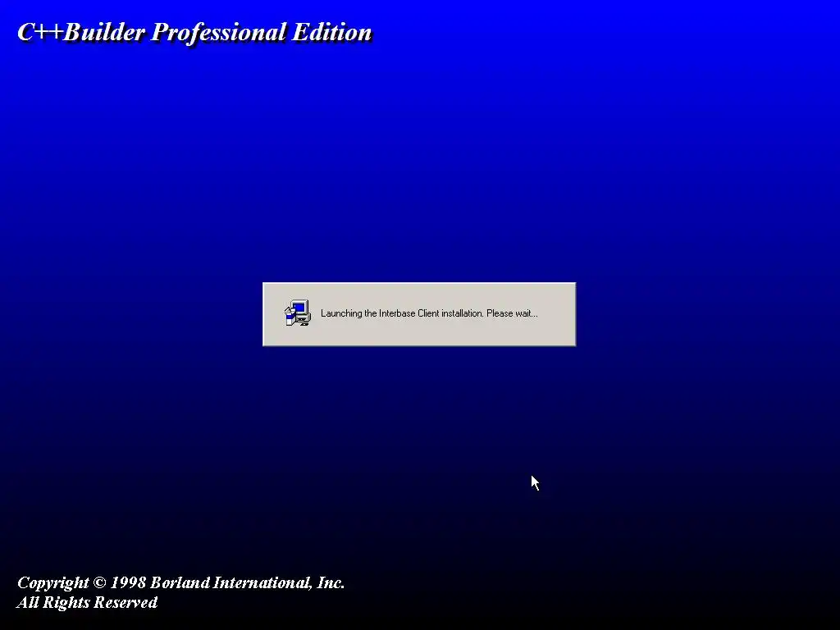Click the setup computer icon in dialog
Image resolution: width=840 pixels, height=630 pixels.
tap(297, 313)
